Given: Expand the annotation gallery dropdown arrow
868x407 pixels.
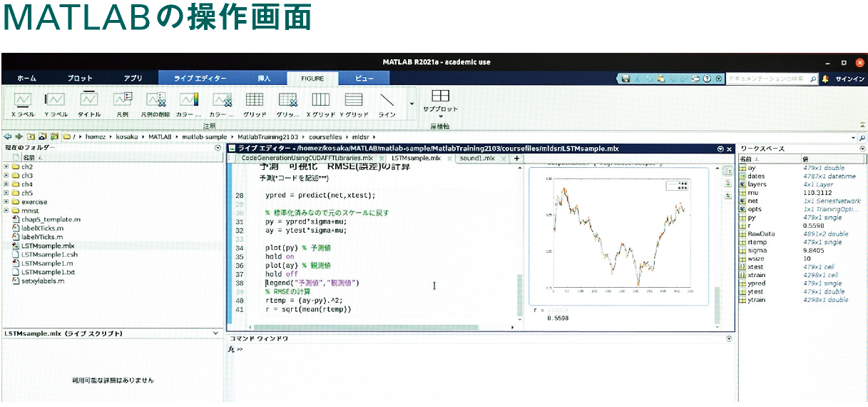Looking at the screenshot, I should tap(412, 104).
